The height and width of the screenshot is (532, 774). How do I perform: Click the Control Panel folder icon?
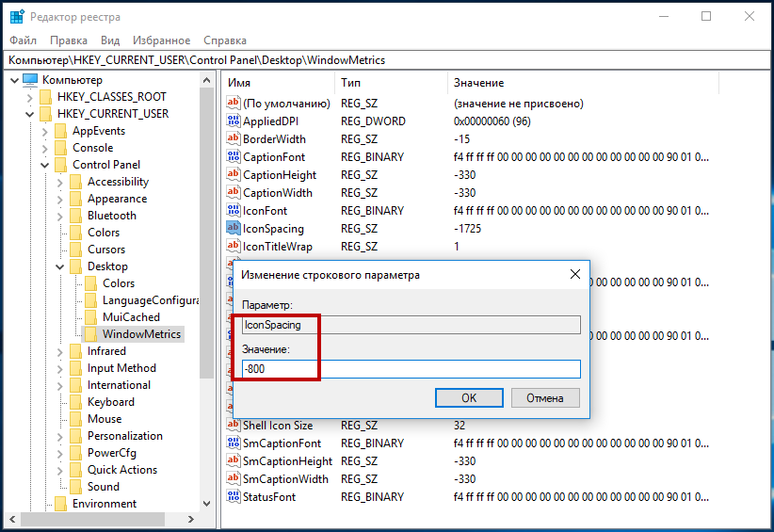[x=60, y=165]
